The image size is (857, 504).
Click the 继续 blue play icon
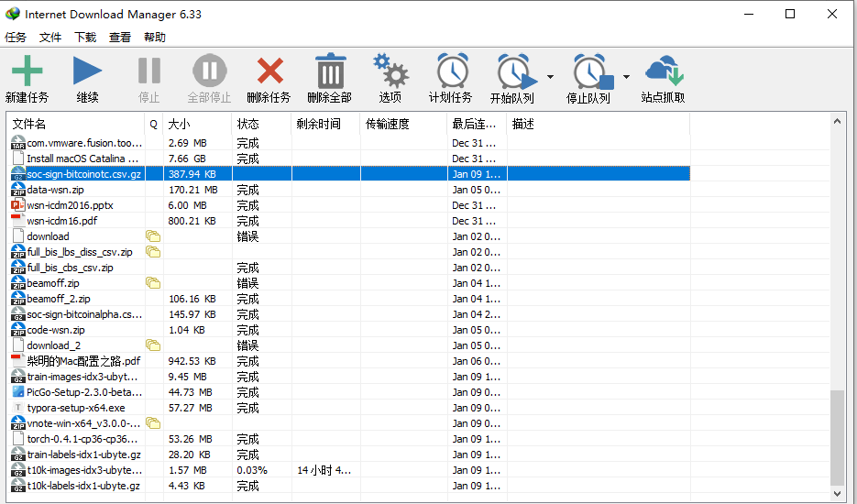(87, 71)
